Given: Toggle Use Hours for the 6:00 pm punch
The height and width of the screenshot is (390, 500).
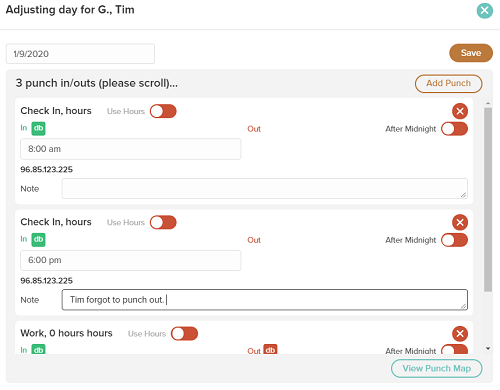Looking at the screenshot, I should click(163, 222).
